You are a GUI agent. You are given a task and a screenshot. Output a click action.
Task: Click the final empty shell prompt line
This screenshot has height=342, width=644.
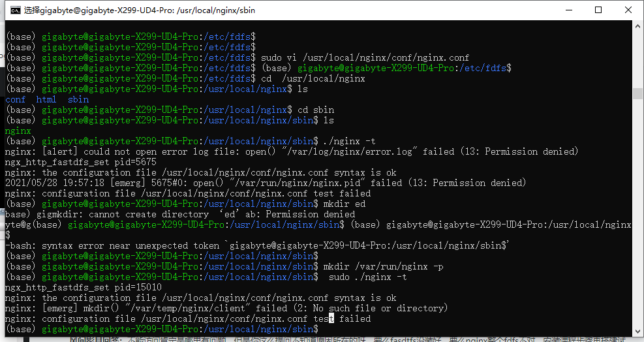tap(162, 329)
